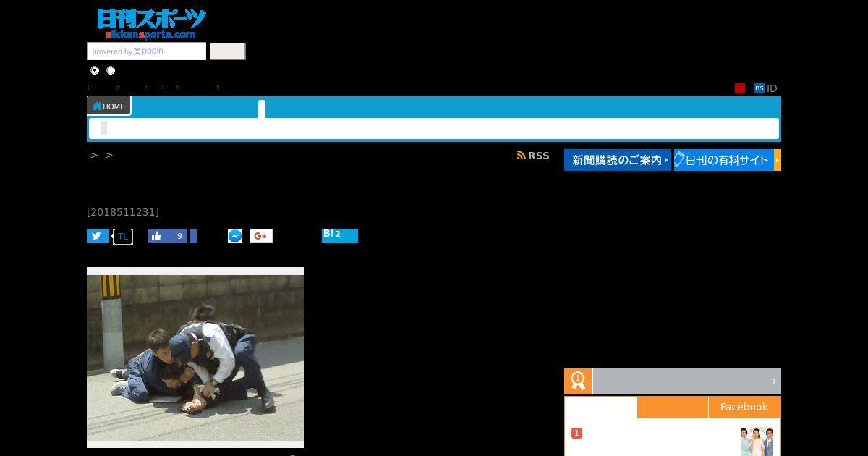The image size is (868, 456).
Task: Open the rank 1 article thumbnail
Action: (757, 441)
